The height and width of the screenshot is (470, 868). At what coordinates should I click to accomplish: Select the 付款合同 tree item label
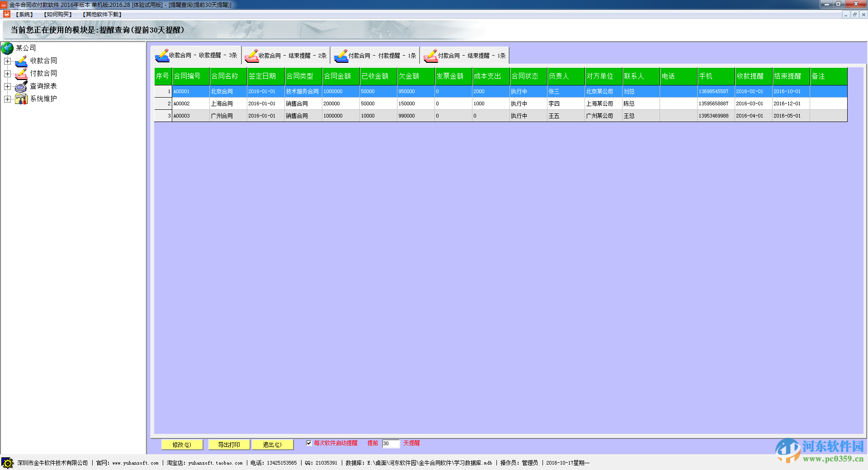point(43,73)
